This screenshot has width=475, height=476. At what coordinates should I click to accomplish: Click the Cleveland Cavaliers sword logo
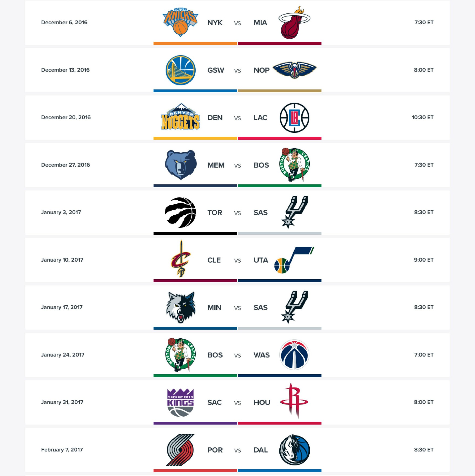tap(181, 259)
